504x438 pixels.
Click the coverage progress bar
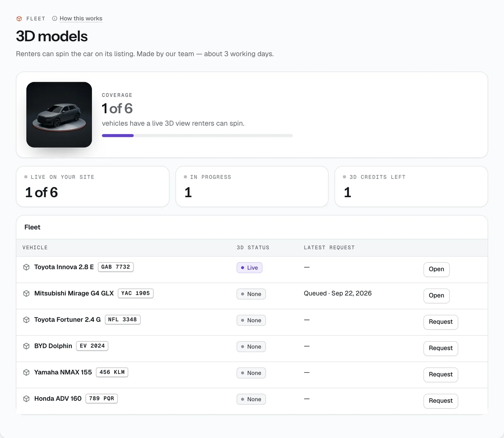coord(197,136)
